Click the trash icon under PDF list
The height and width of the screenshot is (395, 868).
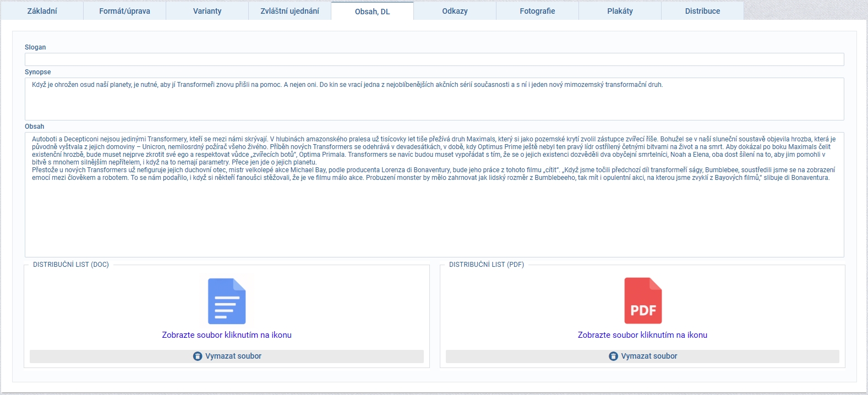[x=613, y=356]
